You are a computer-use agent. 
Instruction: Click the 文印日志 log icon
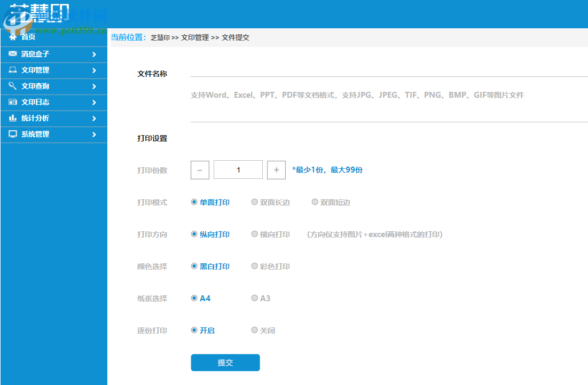(x=13, y=102)
